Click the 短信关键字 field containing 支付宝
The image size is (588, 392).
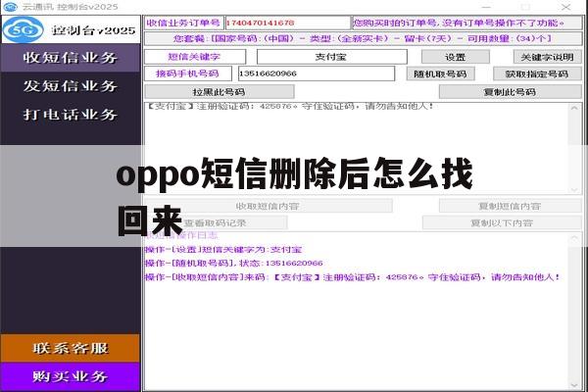(x=332, y=57)
